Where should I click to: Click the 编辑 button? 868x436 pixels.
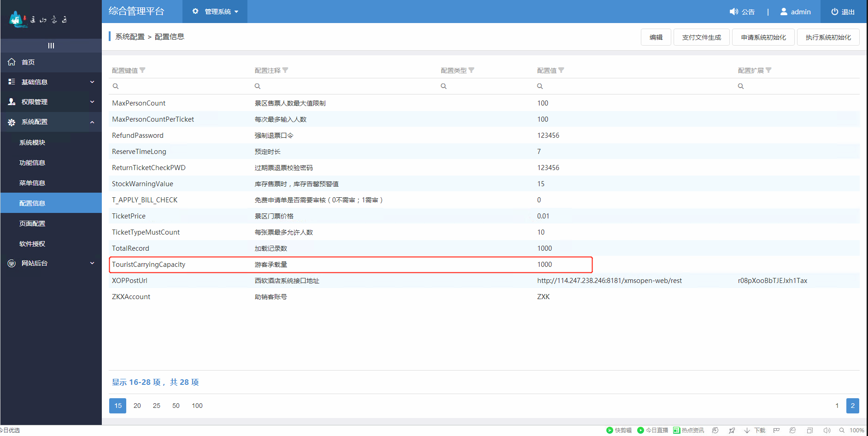click(x=656, y=37)
